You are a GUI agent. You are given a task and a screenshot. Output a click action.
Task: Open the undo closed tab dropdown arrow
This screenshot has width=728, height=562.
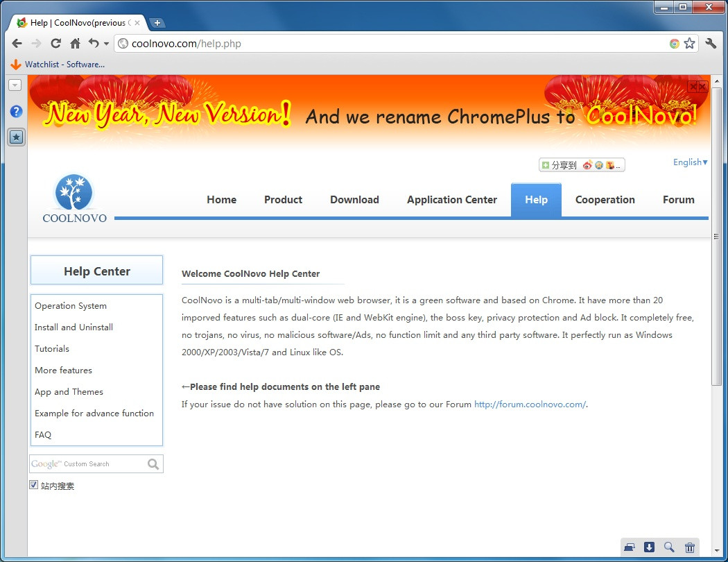click(x=106, y=44)
